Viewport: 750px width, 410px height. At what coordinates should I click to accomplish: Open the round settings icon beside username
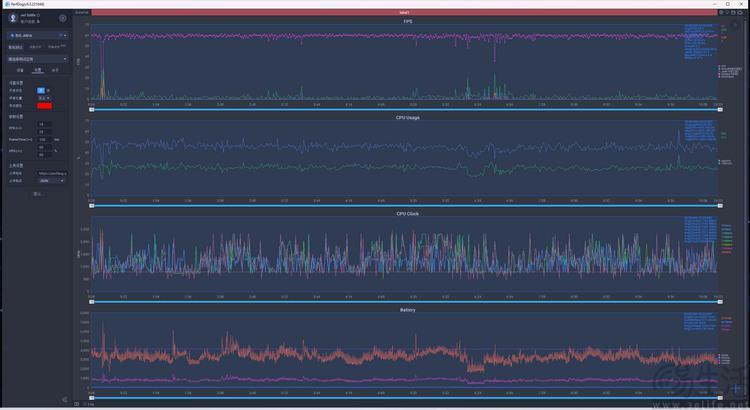pos(63,18)
